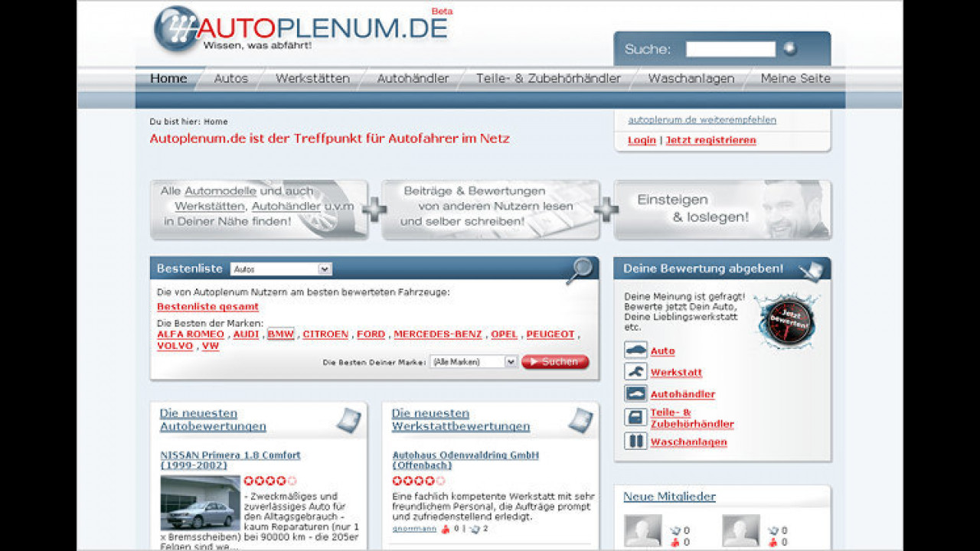The height and width of the screenshot is (551, 980).
Task: Click the search lens icon beside Suche field
Action: coord(789,47)
